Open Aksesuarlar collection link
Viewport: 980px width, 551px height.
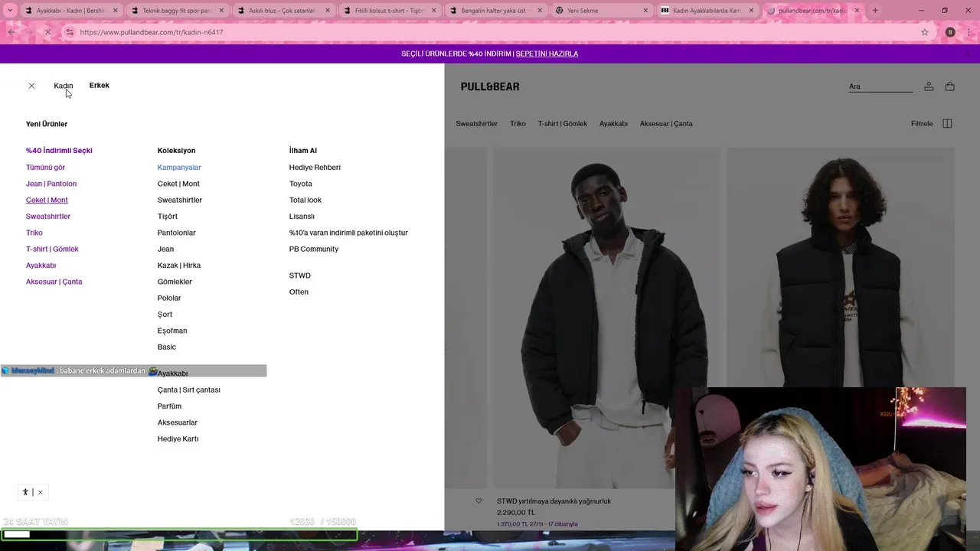click(x=178, y=422)
